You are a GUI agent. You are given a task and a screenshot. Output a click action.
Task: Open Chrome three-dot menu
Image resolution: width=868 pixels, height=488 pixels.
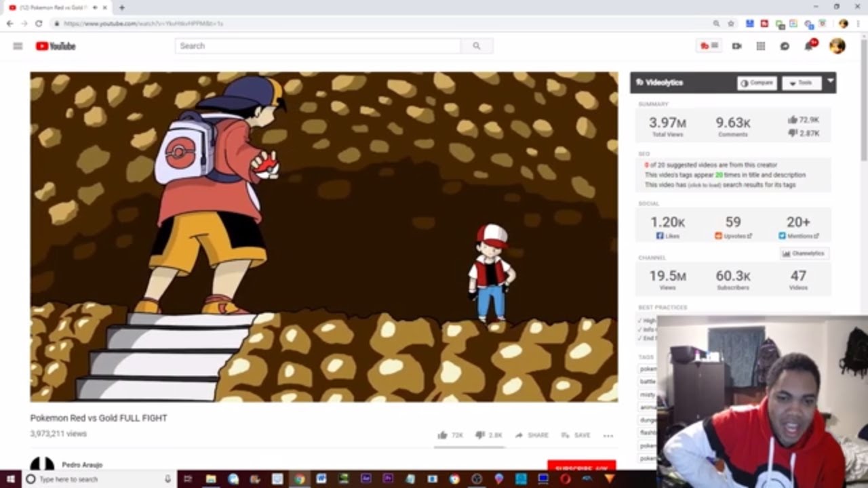[859, 23]
